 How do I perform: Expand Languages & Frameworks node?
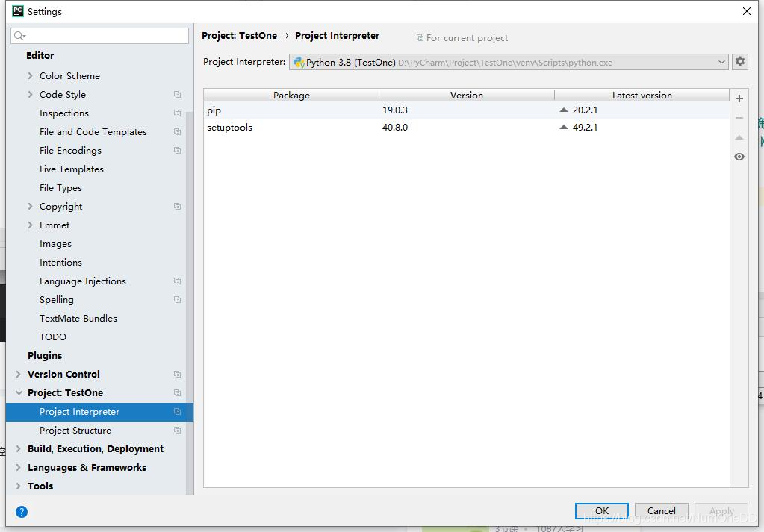pyautogui.click(x=19, y=467)
